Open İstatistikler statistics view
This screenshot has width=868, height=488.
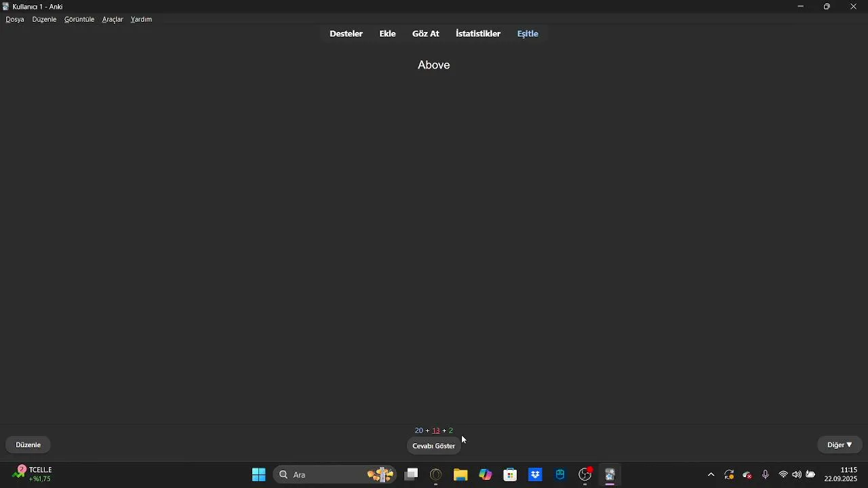479,34
